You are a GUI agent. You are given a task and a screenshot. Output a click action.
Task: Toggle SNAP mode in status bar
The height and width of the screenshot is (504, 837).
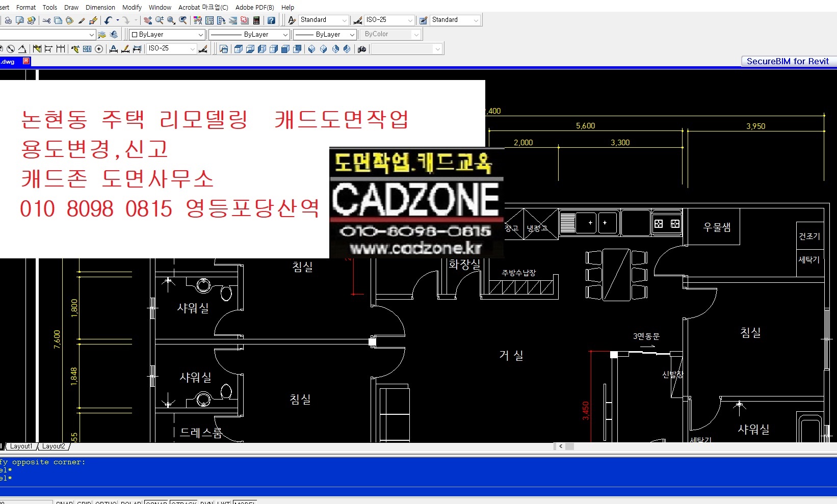point(64,502)
